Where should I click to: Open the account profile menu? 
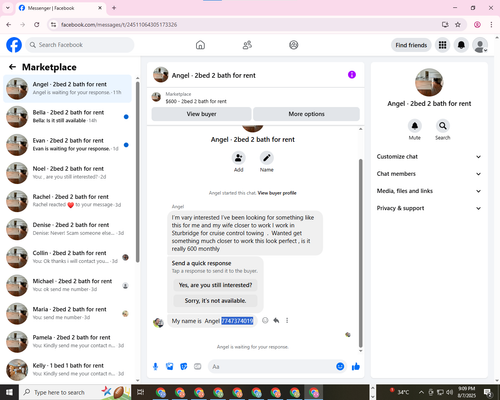point(480,45)
